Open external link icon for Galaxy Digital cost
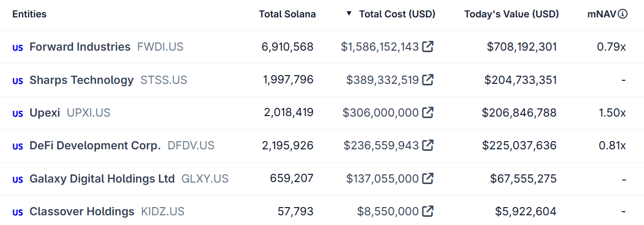Viewport: 644px width, 225px height. pos(427,178)
